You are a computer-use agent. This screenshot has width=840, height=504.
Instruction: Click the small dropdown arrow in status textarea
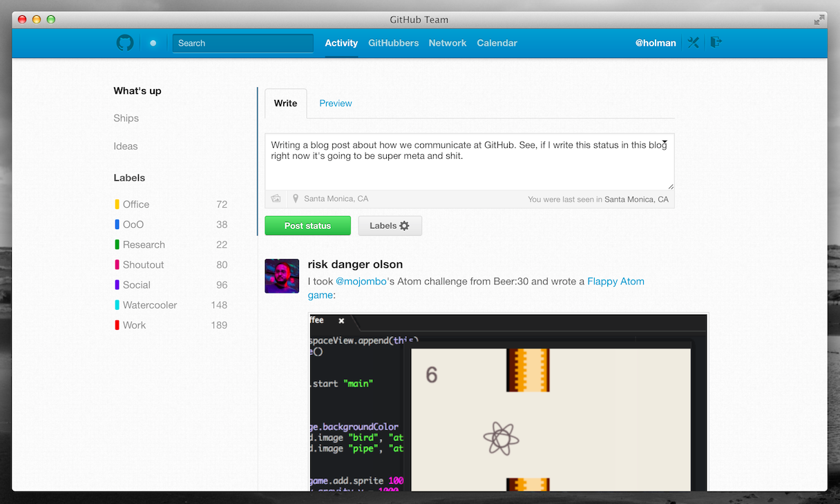click(665, 141)
